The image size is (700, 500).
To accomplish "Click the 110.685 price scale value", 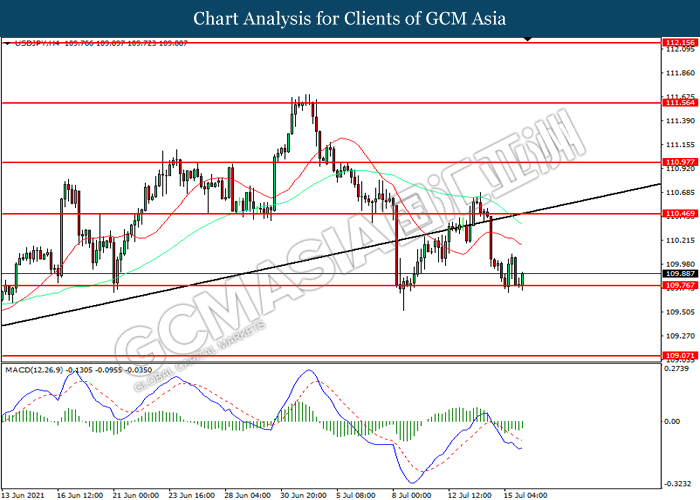I will [x=680, y=192].
